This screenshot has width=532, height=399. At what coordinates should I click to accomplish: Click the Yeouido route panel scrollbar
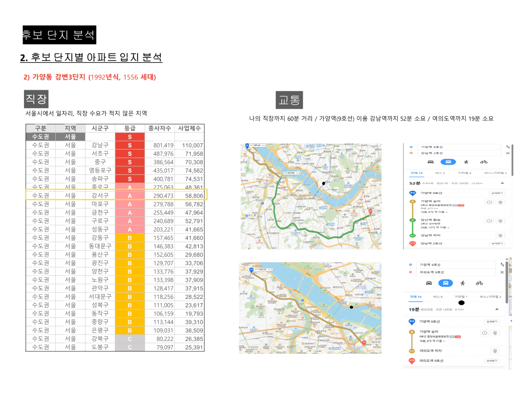pyautogui.click(x=507, y=282)
